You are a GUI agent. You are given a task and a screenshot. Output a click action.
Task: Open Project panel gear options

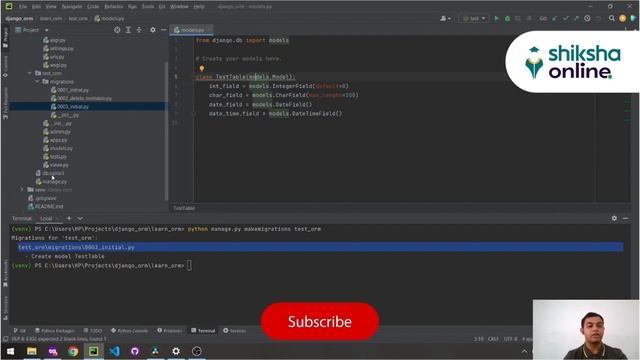point(153,30)
